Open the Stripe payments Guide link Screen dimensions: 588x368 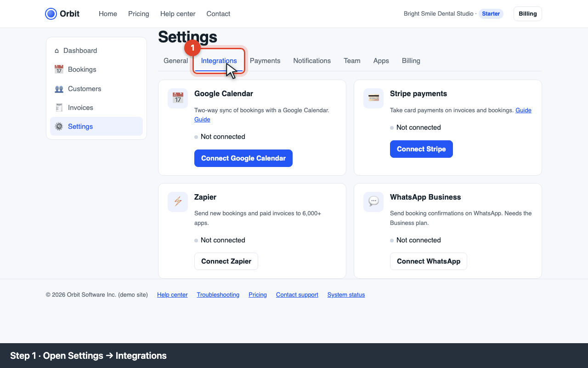point(523,110)
